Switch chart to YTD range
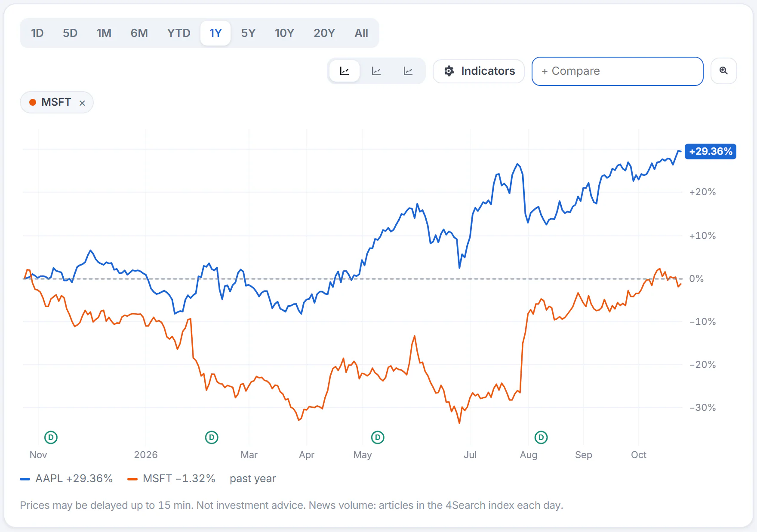 coord(179,33)
